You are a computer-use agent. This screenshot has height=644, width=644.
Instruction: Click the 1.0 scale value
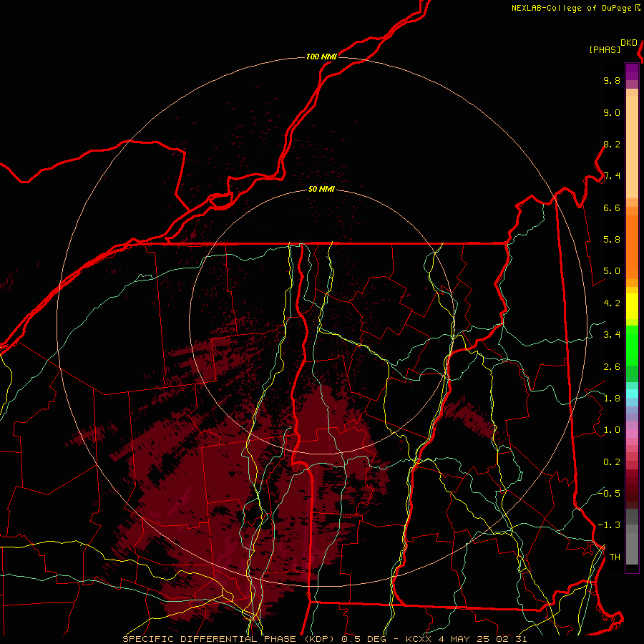pyautogui.click(x=612, y=430)
